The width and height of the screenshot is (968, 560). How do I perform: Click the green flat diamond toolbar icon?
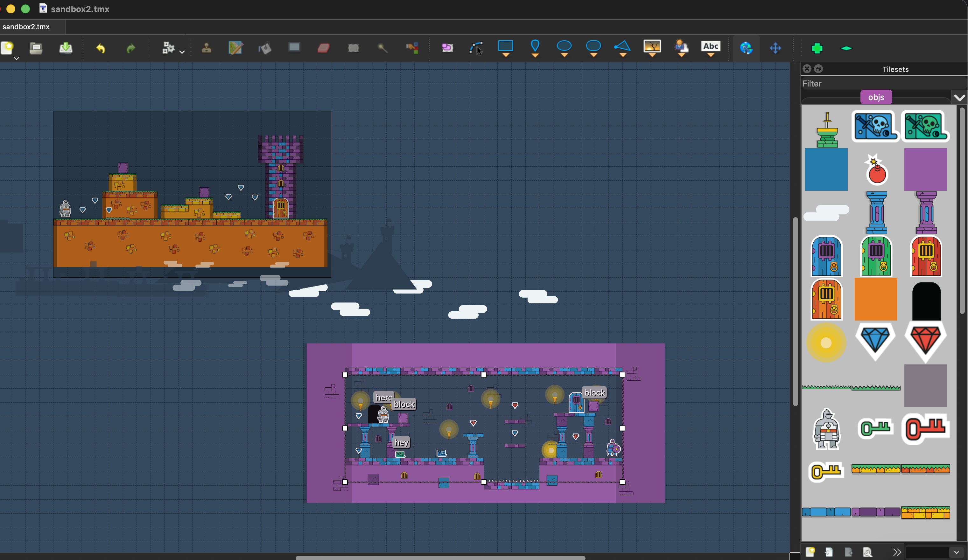click(x=846, y=48)
